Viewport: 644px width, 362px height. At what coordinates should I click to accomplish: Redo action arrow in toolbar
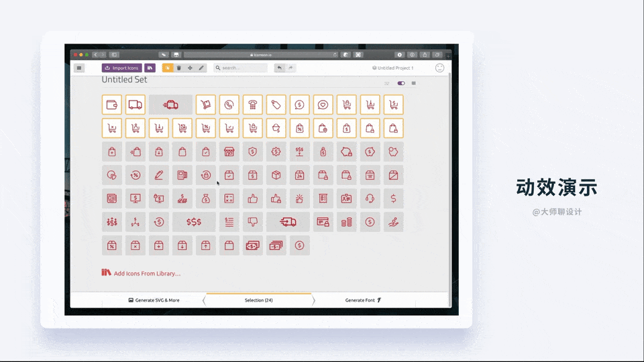tap(290, 68)
